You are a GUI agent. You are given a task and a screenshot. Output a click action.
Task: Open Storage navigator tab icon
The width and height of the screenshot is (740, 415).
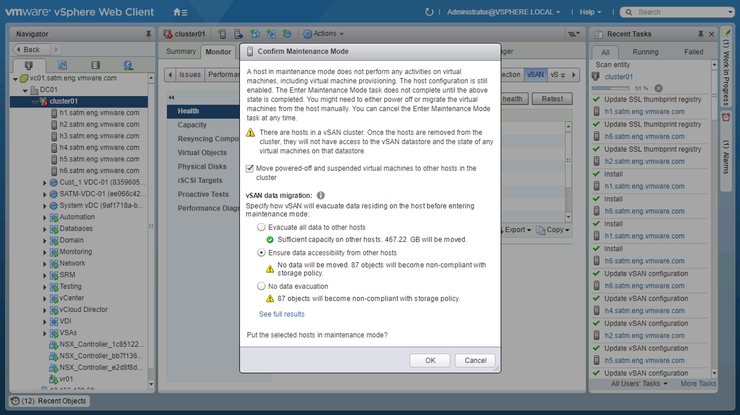pos(95,65)
